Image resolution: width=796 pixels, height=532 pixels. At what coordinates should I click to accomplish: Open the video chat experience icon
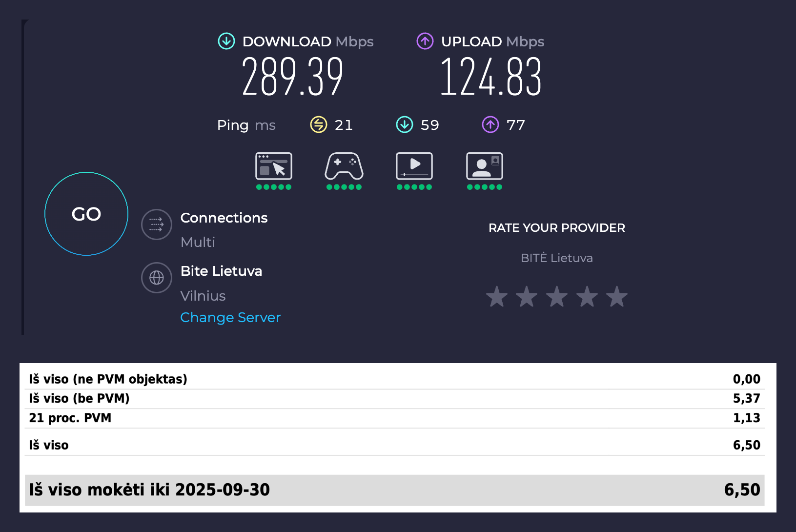coord(485,166)
